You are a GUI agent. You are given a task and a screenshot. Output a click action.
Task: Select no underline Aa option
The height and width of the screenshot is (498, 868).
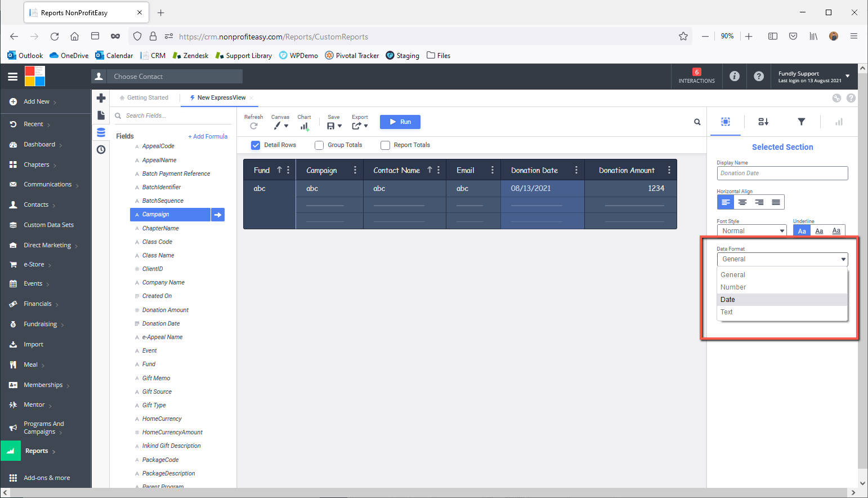point(802,231)
